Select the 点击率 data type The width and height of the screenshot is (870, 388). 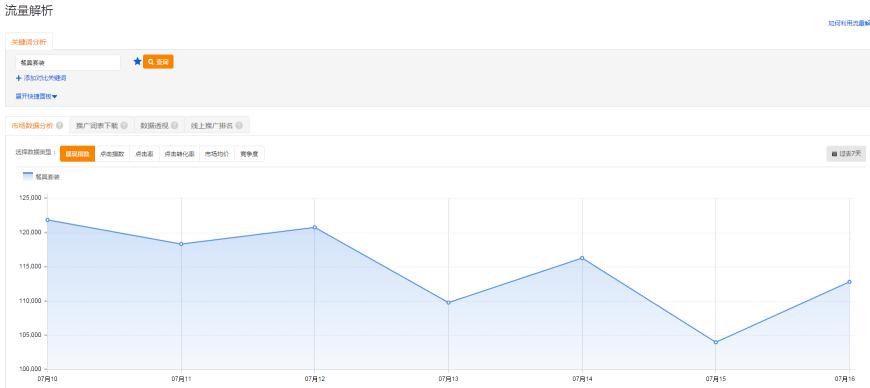point(144,154)
